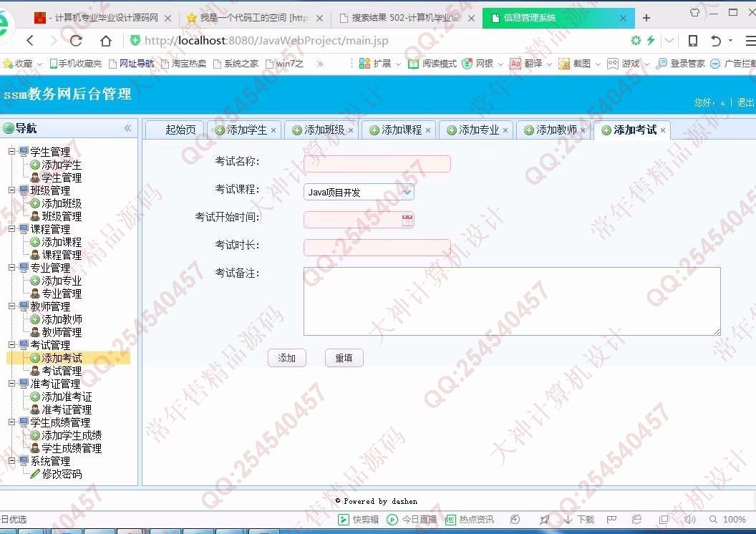Open the 游戏 games toolbar item
Viewport: 756px width, 534px height.
click(x=624, y=64)
